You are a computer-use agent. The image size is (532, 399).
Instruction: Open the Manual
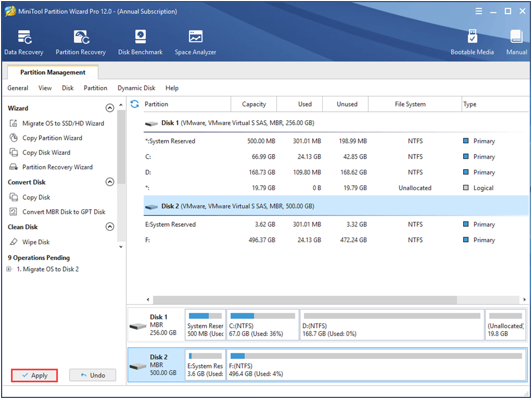517,42
